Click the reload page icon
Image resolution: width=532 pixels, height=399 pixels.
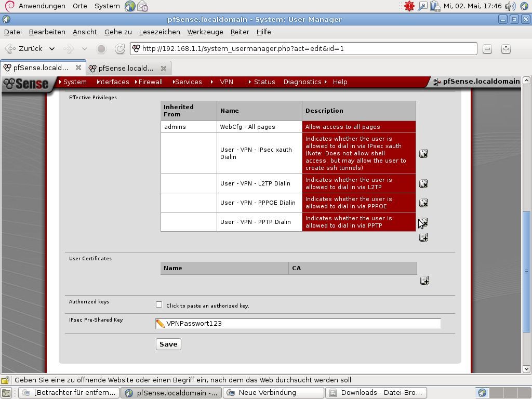(119, 49)
